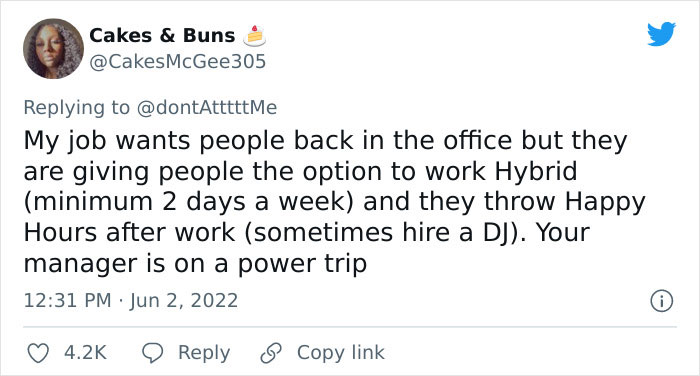This screenshot has height=376, width=700.
Task: Click the Reply text label
Action: tap(204, 353)
